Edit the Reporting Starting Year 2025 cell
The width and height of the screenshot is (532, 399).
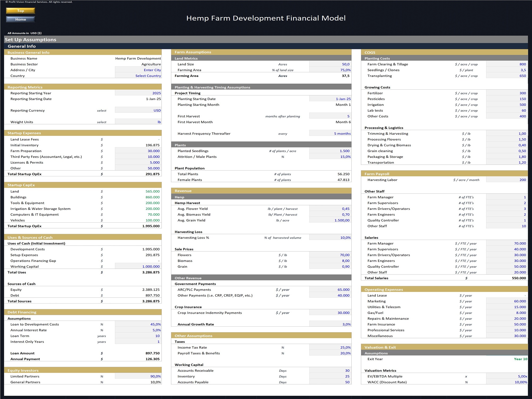pos(138,93)
